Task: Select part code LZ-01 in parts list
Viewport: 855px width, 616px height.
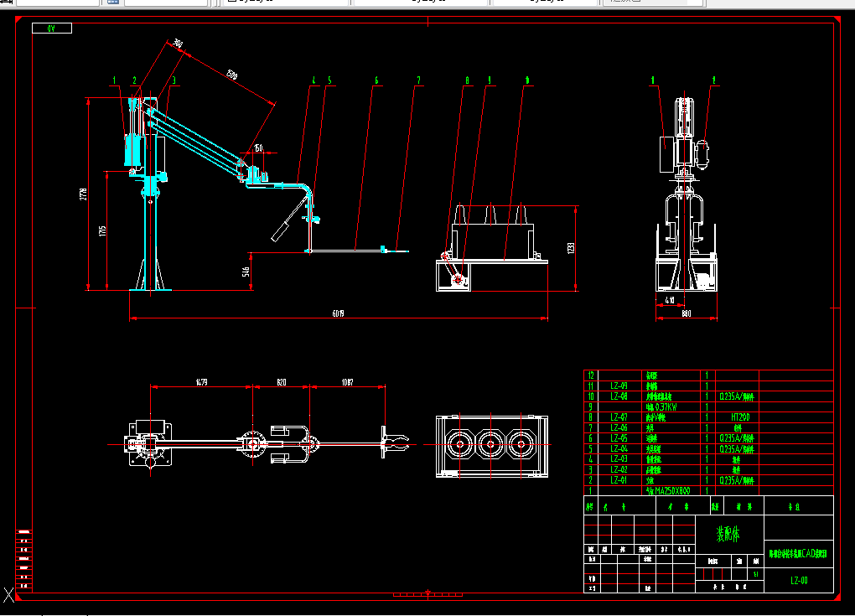Action: tap(619, 480)
